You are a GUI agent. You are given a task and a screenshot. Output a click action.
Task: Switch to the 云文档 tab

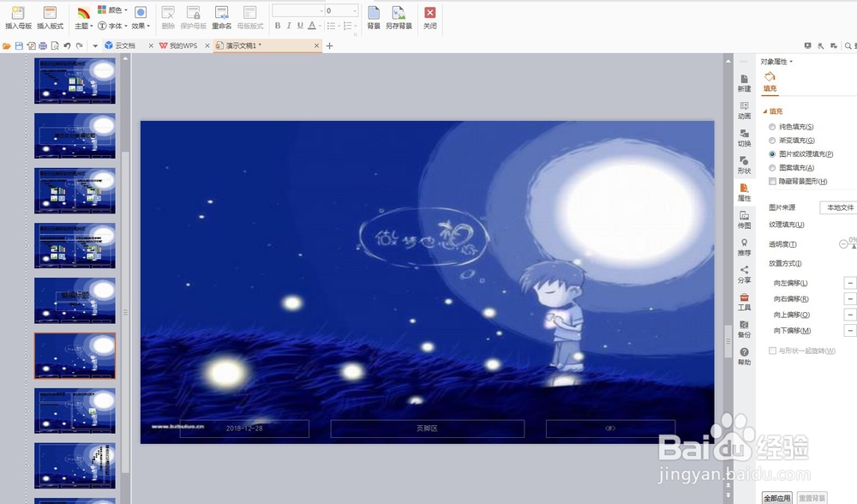coord(124,46)
